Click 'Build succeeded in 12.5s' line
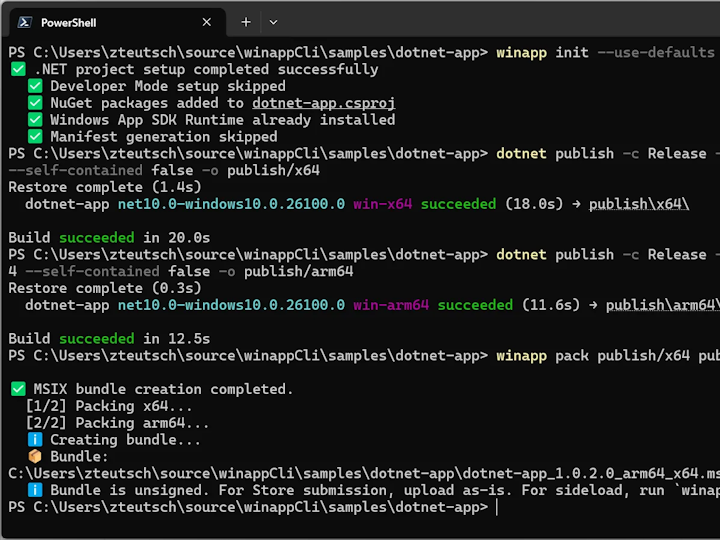The height and width of the screenshot is (540, 720). 109,339
